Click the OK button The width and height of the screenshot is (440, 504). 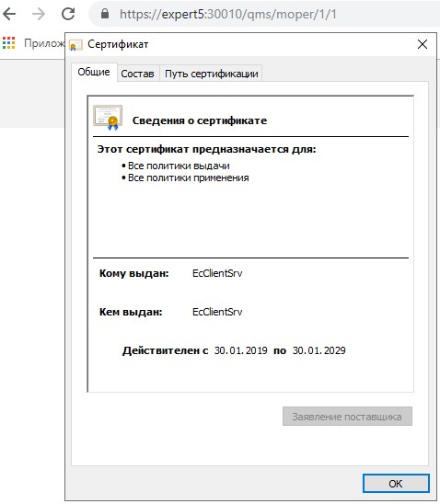click(396, 484)
